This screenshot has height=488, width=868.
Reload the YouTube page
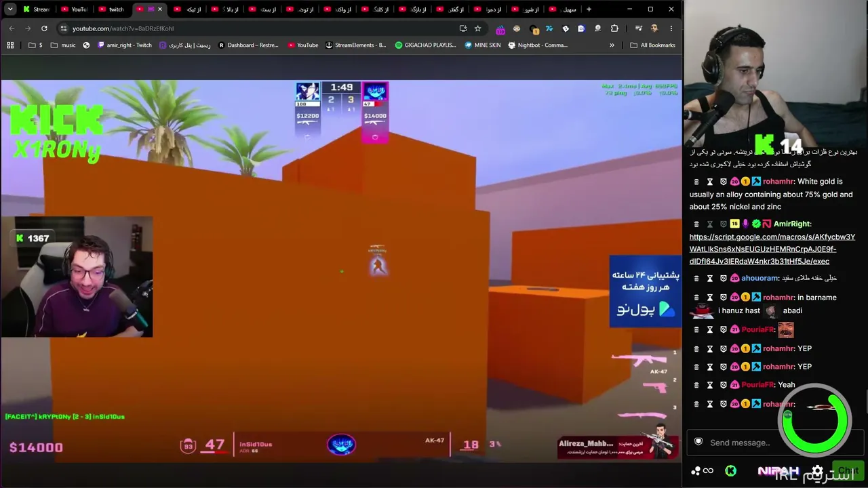coord(44,28)
